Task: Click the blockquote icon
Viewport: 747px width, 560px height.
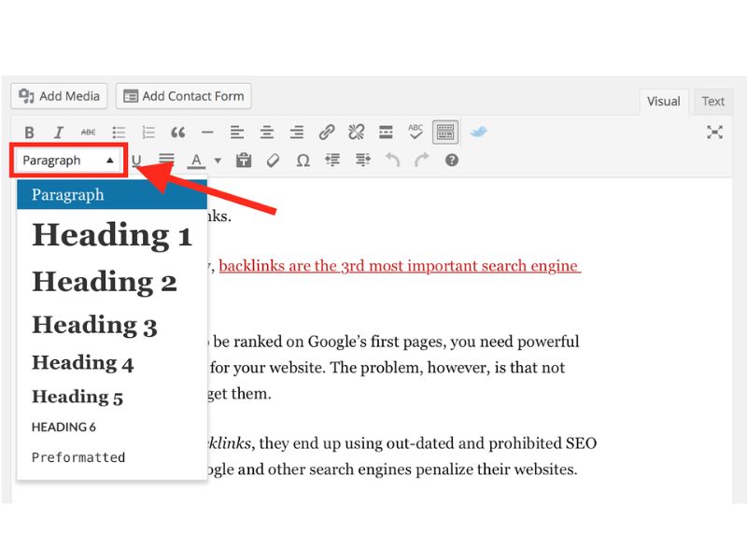Action: (x=177, y=132)
